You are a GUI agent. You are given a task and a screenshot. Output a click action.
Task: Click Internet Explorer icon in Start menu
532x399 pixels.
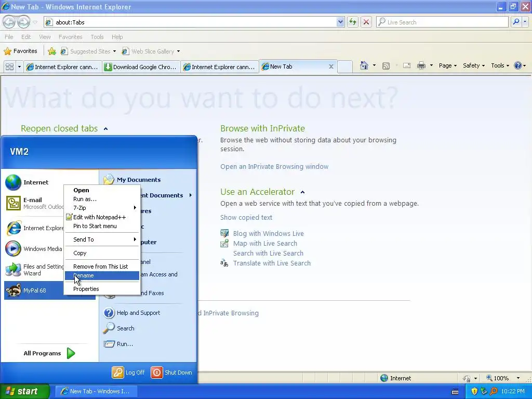click(14, 228)
